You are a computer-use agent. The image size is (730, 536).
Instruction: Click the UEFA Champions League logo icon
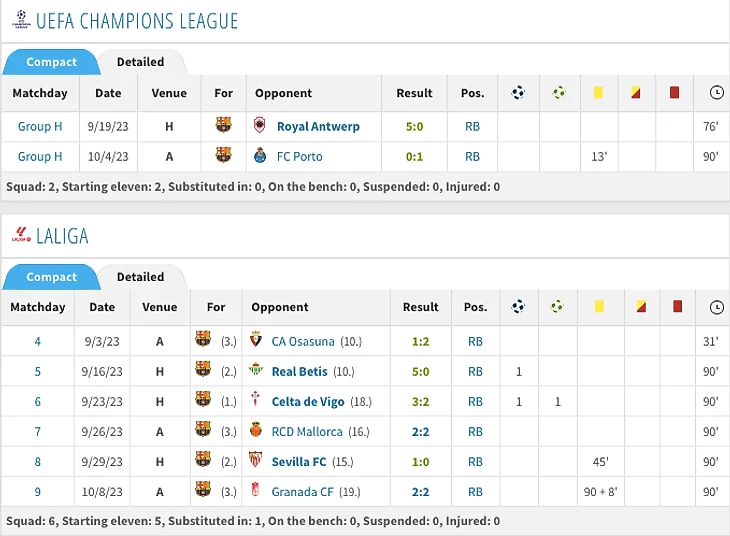pos(21,20)
